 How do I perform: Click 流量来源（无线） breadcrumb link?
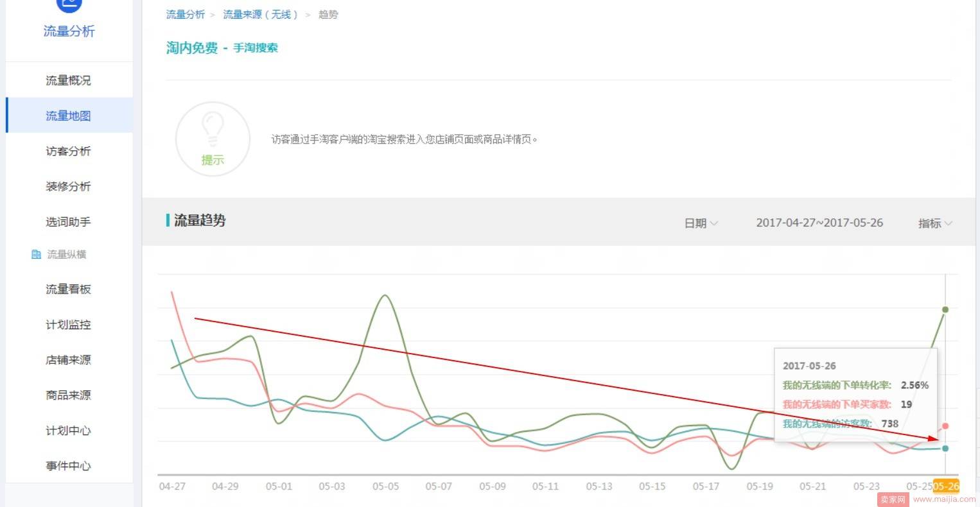click(x=261, y=14)
